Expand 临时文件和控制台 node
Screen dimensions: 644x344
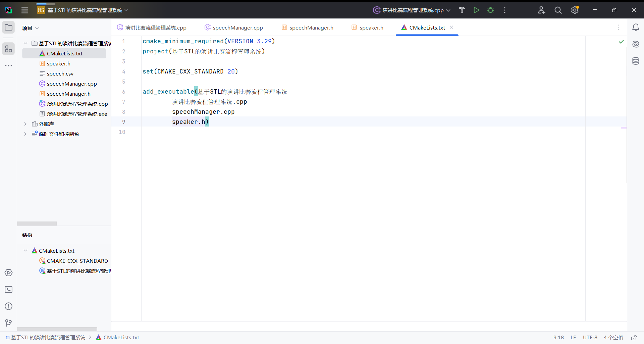click(25, 134)
